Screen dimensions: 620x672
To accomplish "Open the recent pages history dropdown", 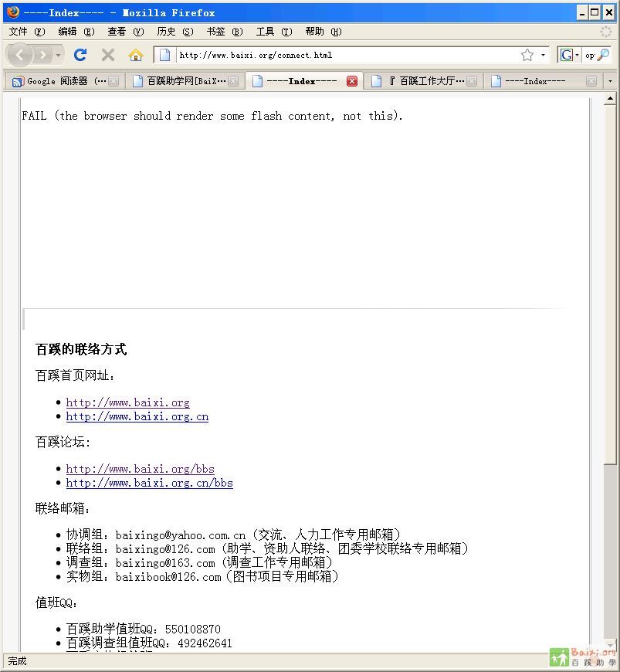I will click(x=59, y=55).
